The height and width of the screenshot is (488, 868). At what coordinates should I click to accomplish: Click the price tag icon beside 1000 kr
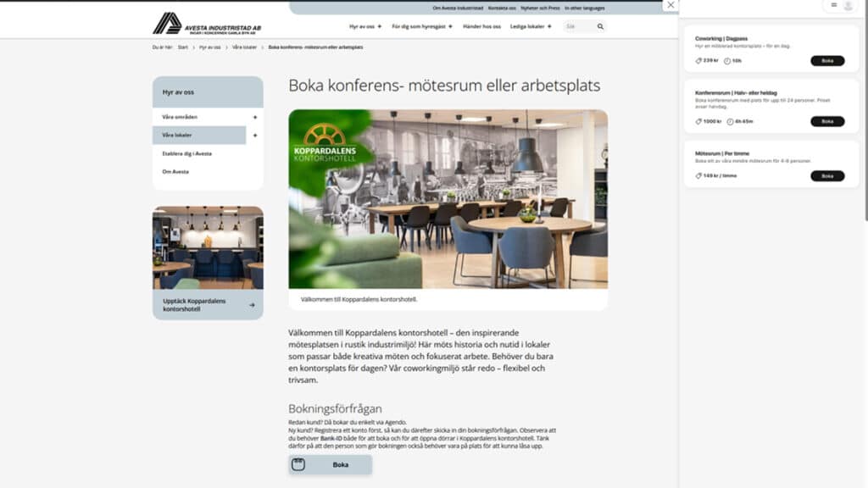pyautogui.click(x=699, y=121)
